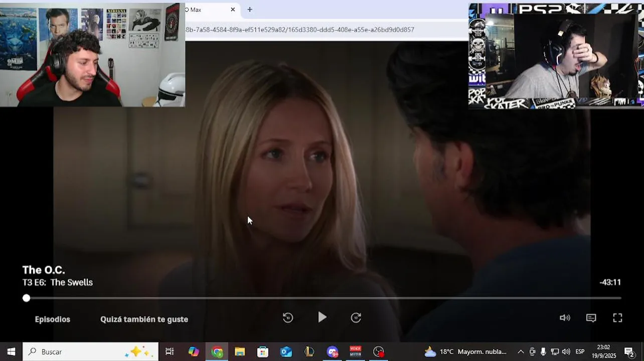Open the Windows Start menu
Viewport: 644px width, 361px height.
coord(11,352)
